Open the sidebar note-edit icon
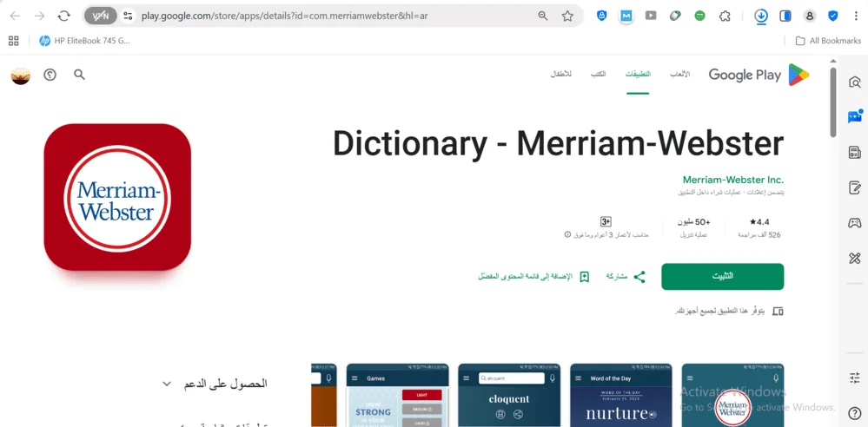This screenshot has height=427, width=868. pos(855,187)
